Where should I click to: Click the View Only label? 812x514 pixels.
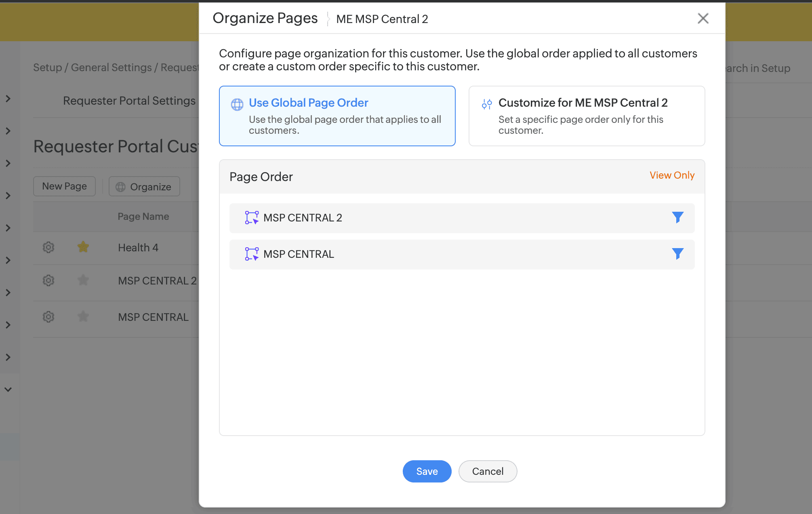(x=672, y=175)
